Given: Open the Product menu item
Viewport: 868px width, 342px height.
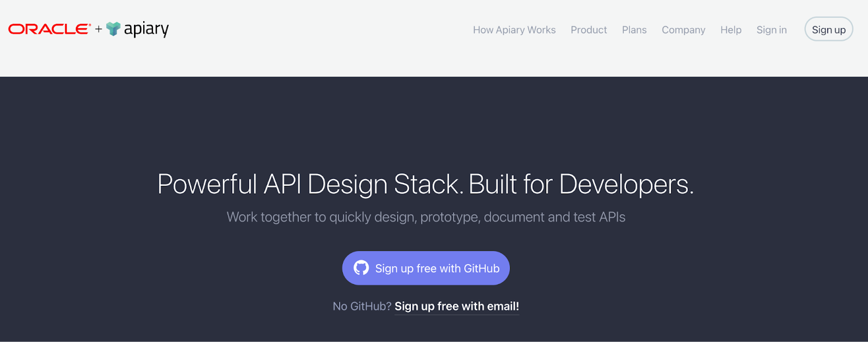Looking at the screenshot, I should point(589,30).
